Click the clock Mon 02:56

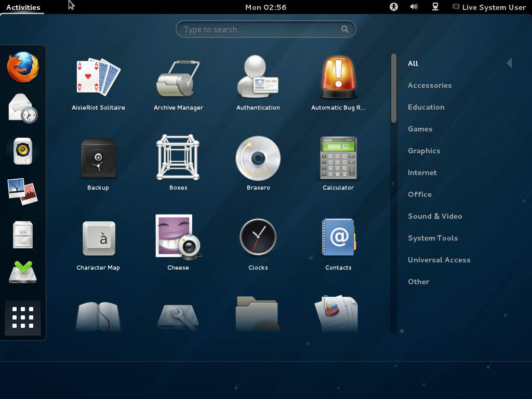point(265,7)
